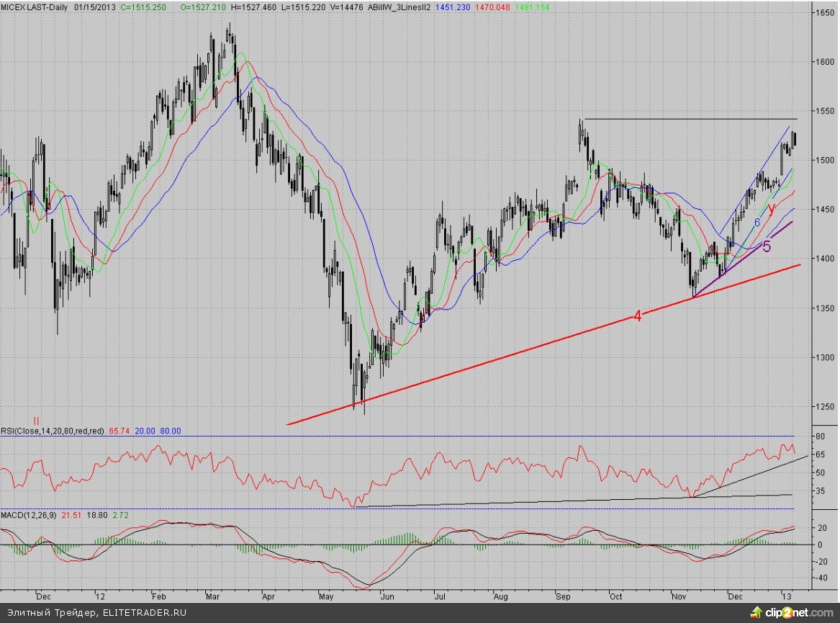This screenshot has width=840, height=623.
Task: Click the red 'II' wave marker
Action: (x=36, y=420)
